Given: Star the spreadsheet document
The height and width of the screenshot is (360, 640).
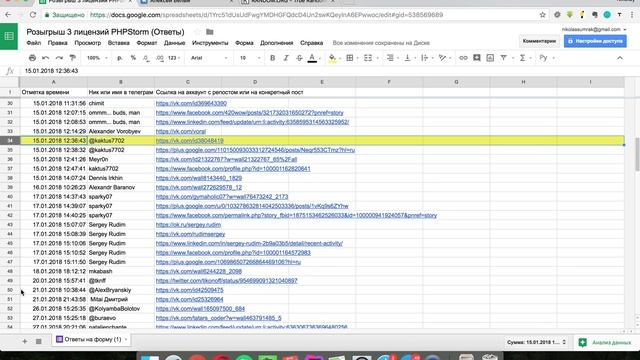Looking at the screenshot, I should (x=197, y=32).
